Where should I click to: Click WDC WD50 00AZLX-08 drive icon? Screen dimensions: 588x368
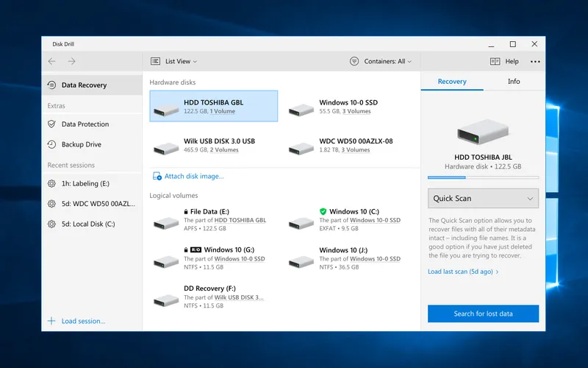(x=301, y=148)
